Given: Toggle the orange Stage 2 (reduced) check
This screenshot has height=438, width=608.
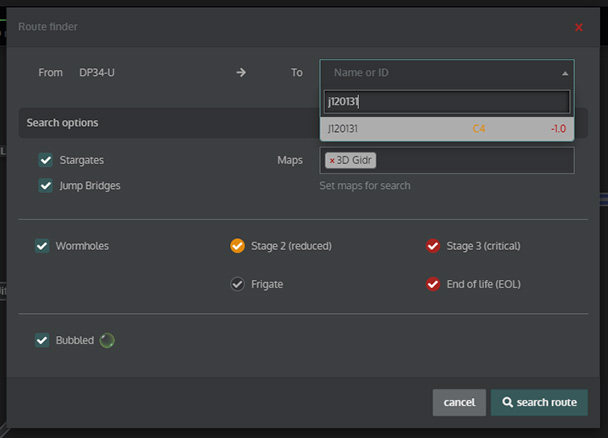Looking at the screenshot, I should [237, 246].
